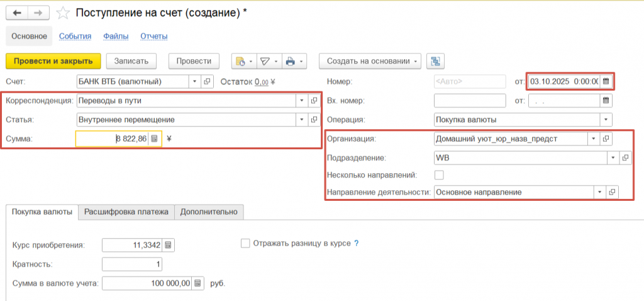Image resolution: width=644 pixels, height=301 pixels.
Task: Open the События link
Action: point(75,37)
